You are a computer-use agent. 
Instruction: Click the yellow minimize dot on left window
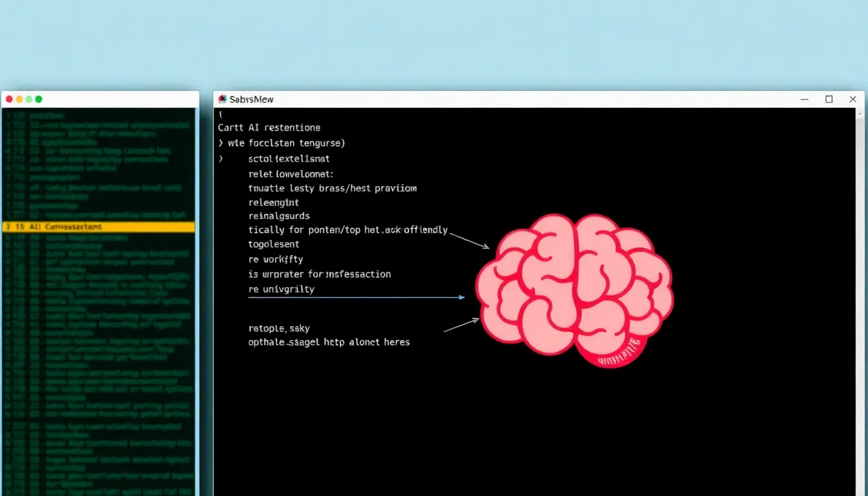19,99
